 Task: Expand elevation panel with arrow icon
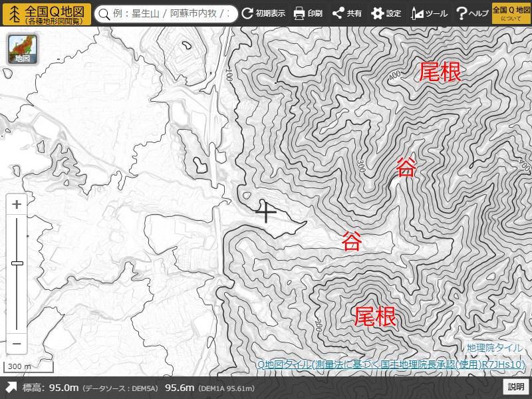point(11,388)
